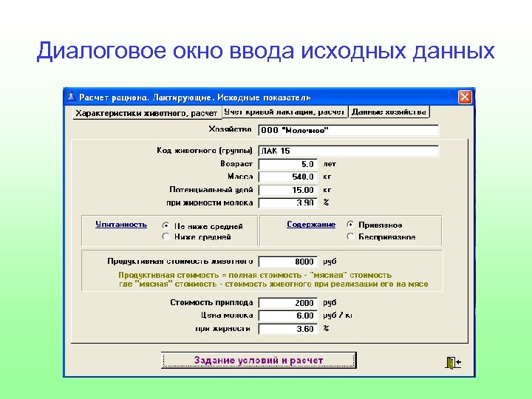Select the 'Не ниже средней' radio button
Viewport: 532px width, 399px height.
[166, 225]
